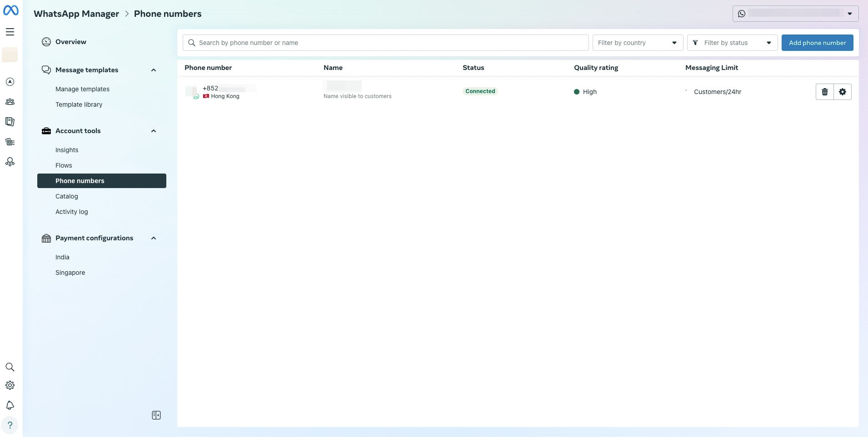Open the compass-style icon in left rail
Viewport: 868px width, 437px height.
[10, 82]
